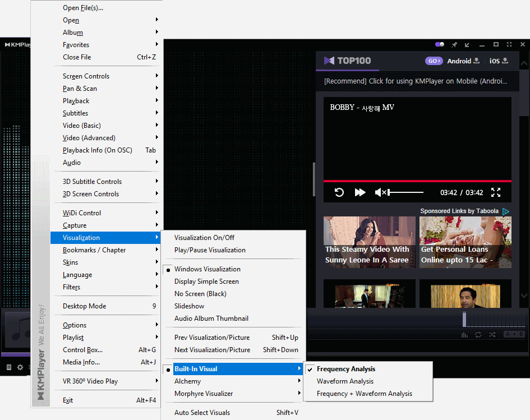This screenshot has height=420, width=530.
Task: Open Control Box... menu item
Action: pos(105,350)
